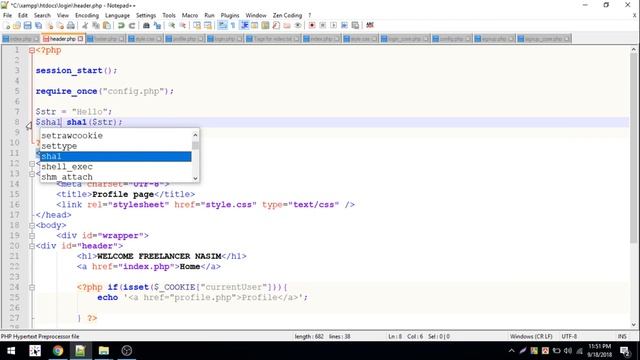Click UTF-8 encoding in status bar
Viewport: 640px width, 360px height.
(x=569, y=336)
